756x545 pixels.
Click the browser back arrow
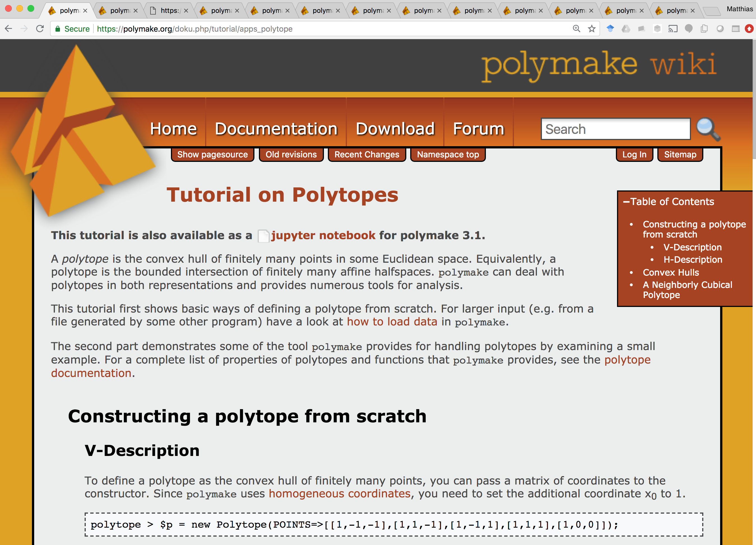click(9, 29)
